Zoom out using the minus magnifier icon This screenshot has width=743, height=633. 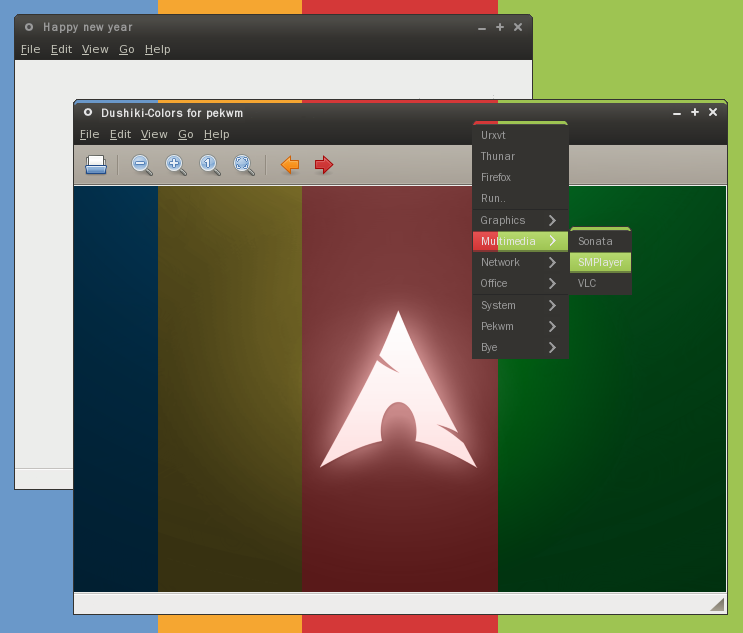click(142, 165)
